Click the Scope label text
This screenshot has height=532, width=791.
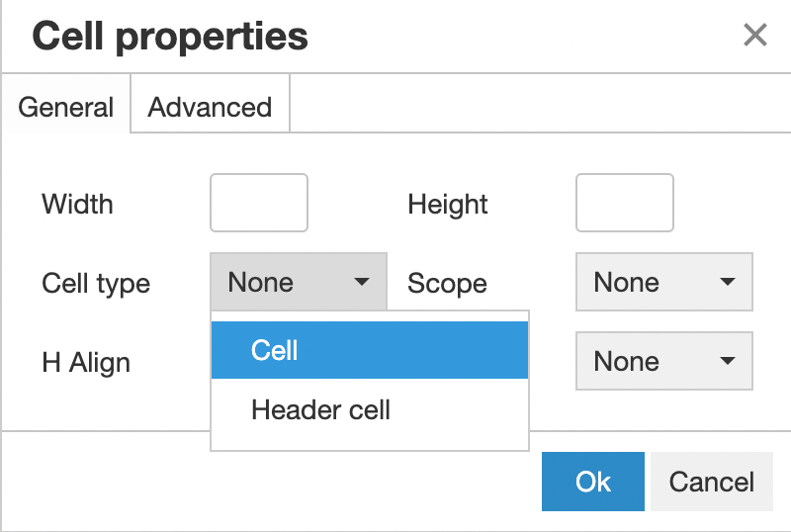click(447, 284)
